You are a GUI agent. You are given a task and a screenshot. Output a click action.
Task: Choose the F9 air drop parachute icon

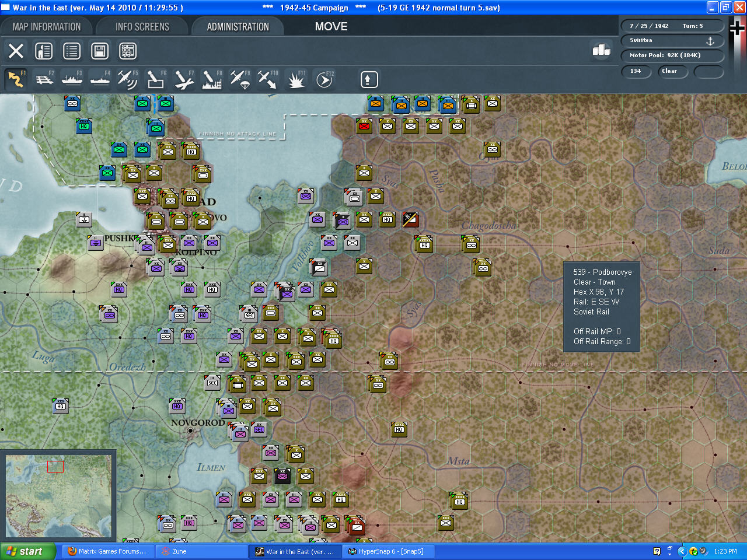[x=240, y=79]
